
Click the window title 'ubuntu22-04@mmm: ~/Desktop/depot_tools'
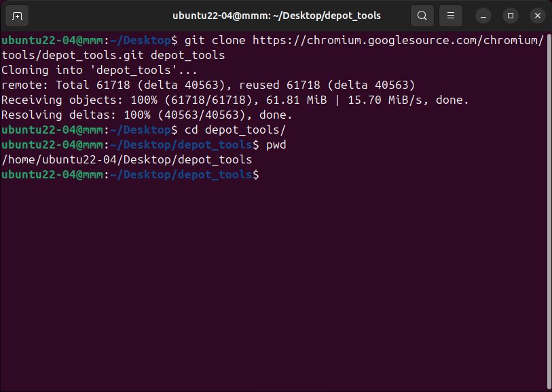pos(276,16)
